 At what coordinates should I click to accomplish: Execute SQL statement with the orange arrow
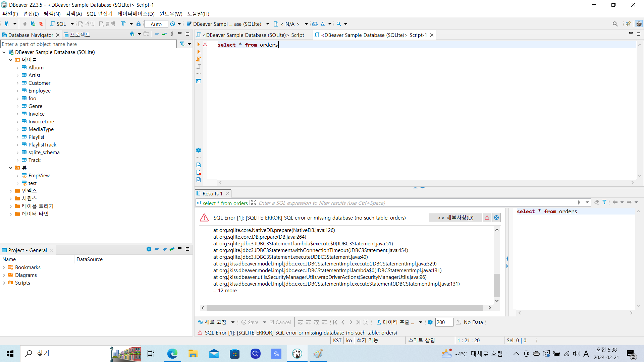[199, 45]
